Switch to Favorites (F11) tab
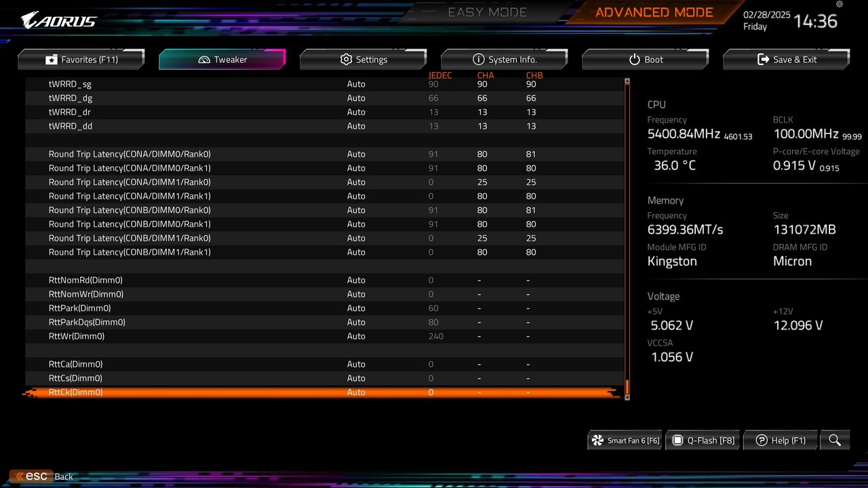Viewport: 868px width, 488px height. tap(81, 60)
